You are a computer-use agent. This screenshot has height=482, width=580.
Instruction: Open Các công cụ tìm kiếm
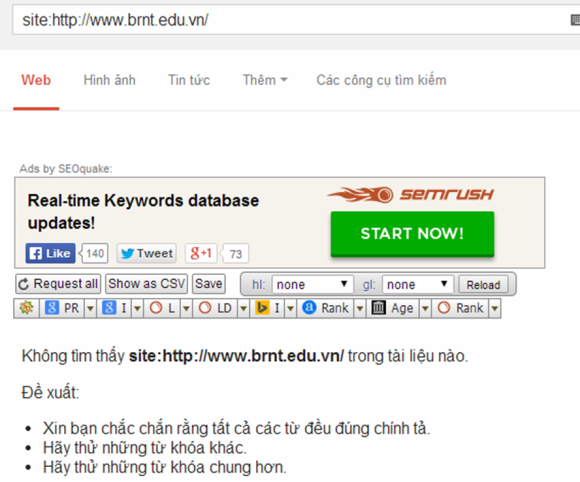(381, 80)
